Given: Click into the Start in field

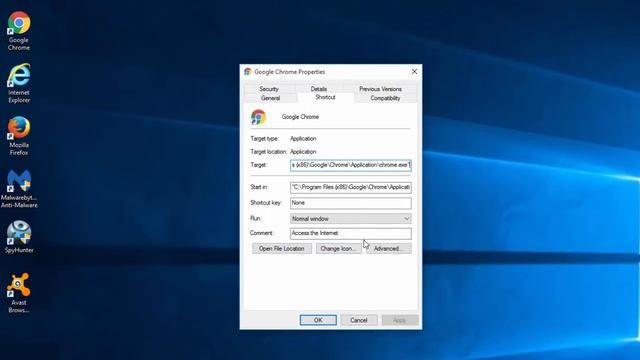Looking at the screenshot, I should point(351,187).
